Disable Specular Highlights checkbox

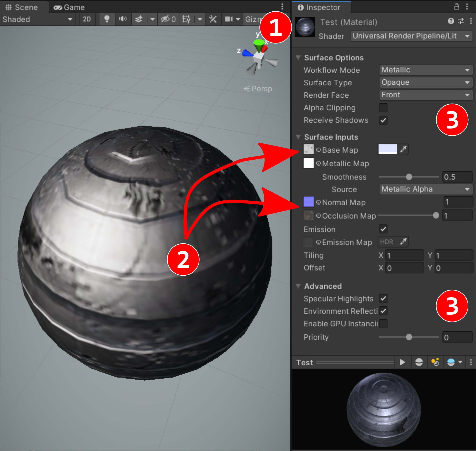click(383, 299)
